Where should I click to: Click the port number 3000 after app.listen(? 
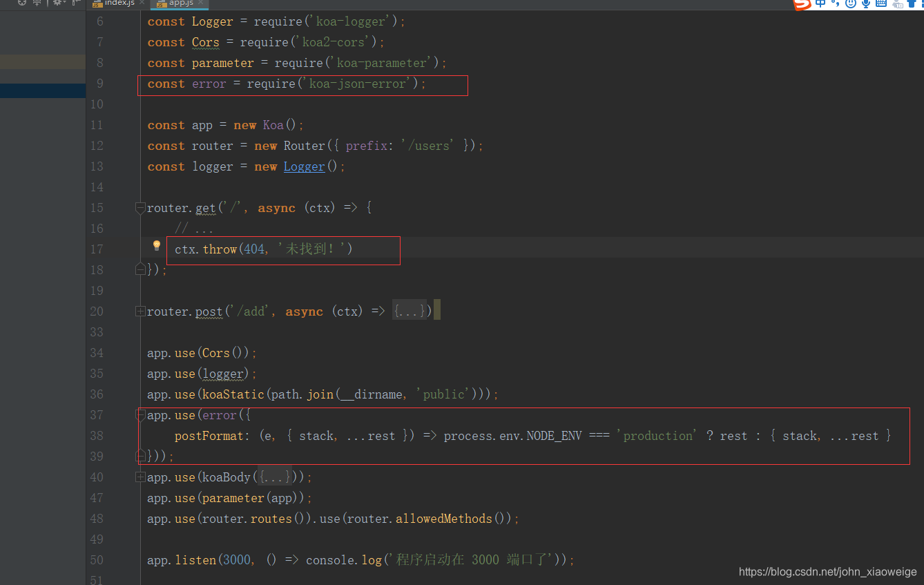click(x=237, y=560)
